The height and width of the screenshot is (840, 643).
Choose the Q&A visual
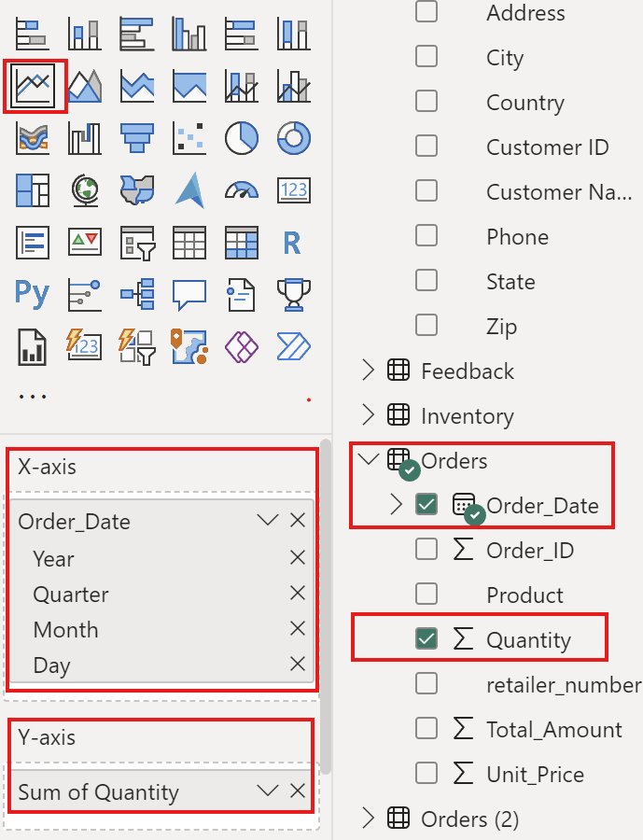(x=189, y=294)
